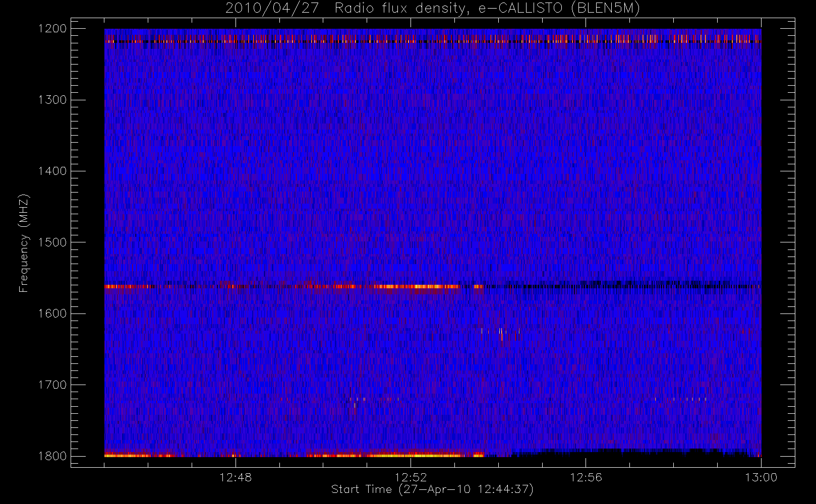Click the 1300 frequency tick label
Viewport: 816px width, 504px height.
pos(52,100)
